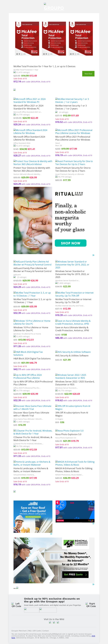Open the Microsoft Office Standard 2024 Lifetime deal
The image size is (108, 644).
click(x=30, y=131)
